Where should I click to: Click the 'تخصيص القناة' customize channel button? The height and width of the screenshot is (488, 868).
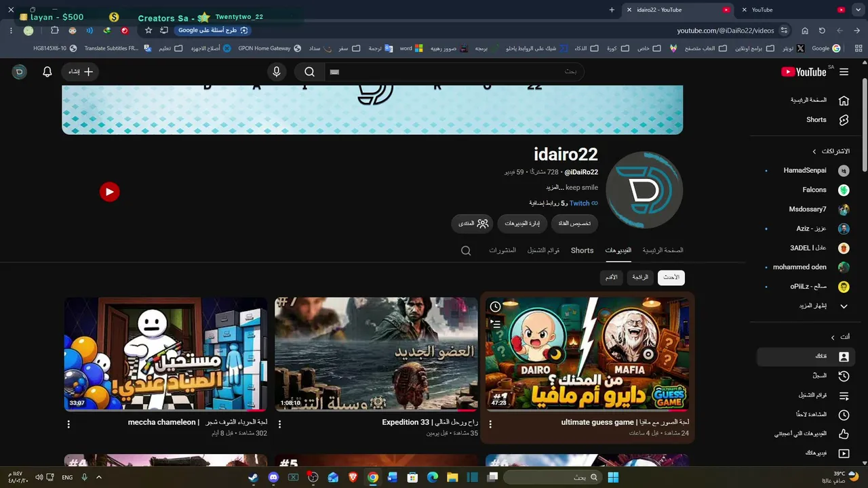tap(574, 224)
